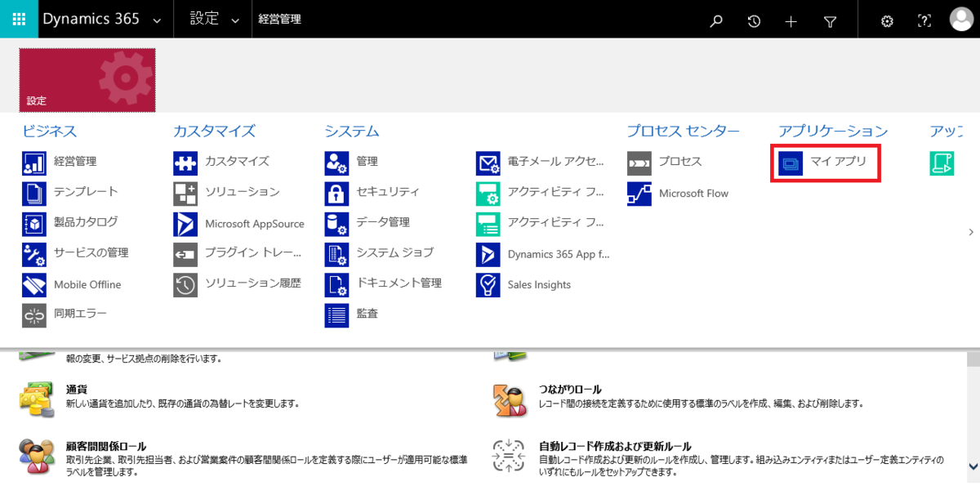
Task: Open the ソリューション履歴 link
Action: point(253,283)
